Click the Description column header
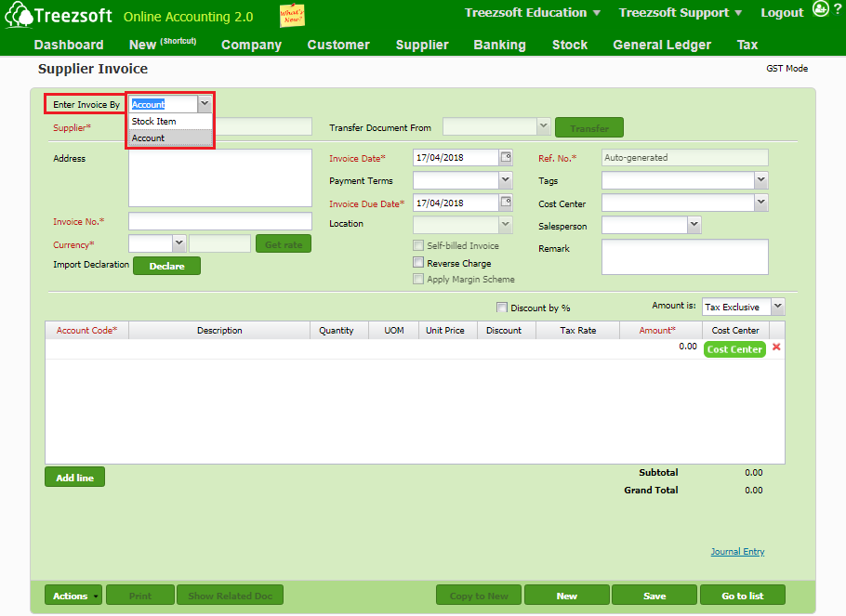 219,330
